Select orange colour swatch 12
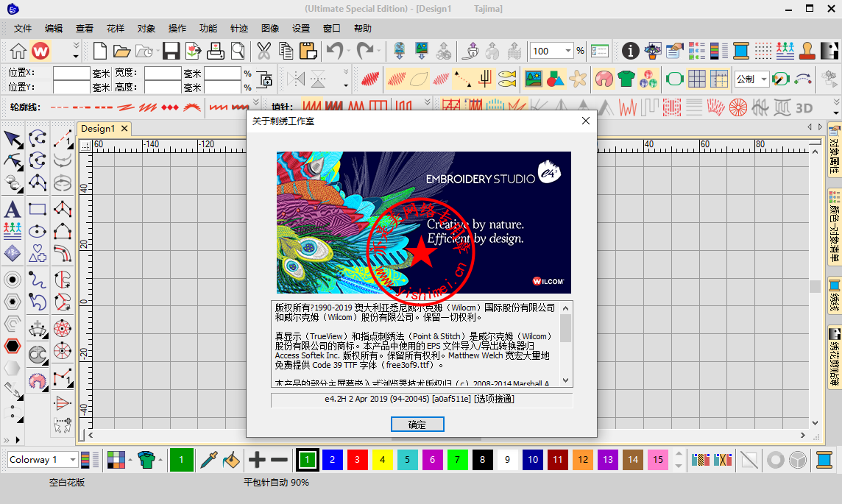 583,459
